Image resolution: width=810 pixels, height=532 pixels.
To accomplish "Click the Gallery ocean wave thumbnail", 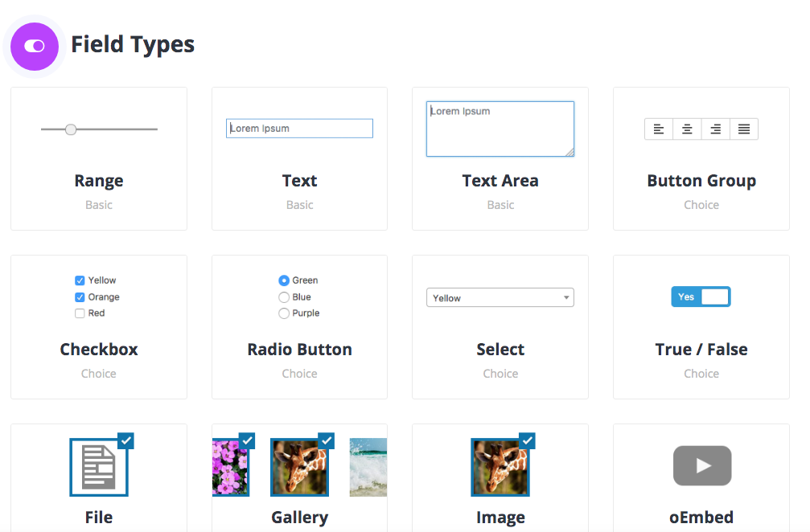I will click(x=368, y=468).
